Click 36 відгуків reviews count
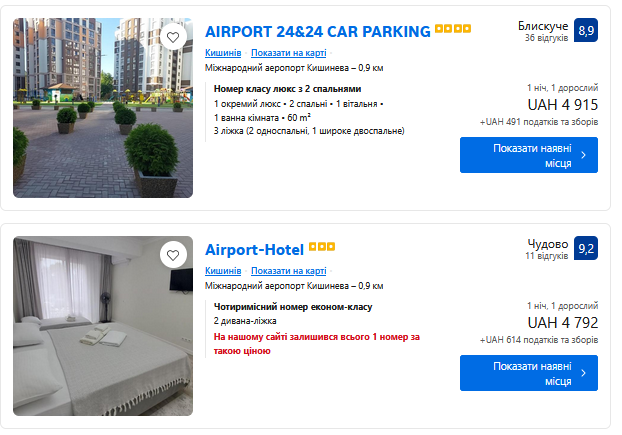Image resolution: width=622 pixels, height=435 pixels. 546,38
